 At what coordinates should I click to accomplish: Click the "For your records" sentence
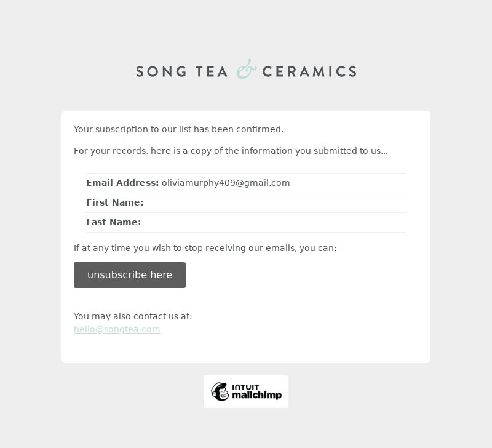coord(231,151)
